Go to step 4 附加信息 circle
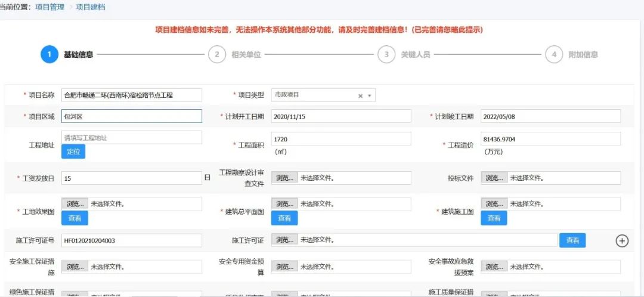The image size is (644, 297). pyautogui.click(x=554, y=54)
